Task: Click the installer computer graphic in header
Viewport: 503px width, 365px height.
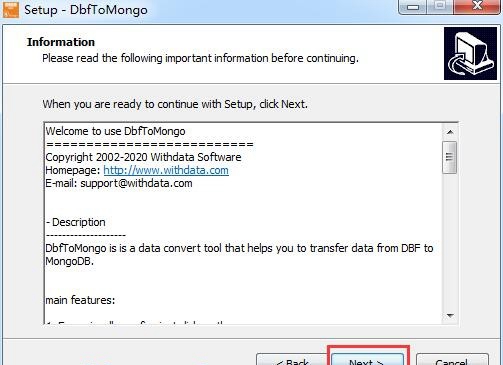Action: 470,54
